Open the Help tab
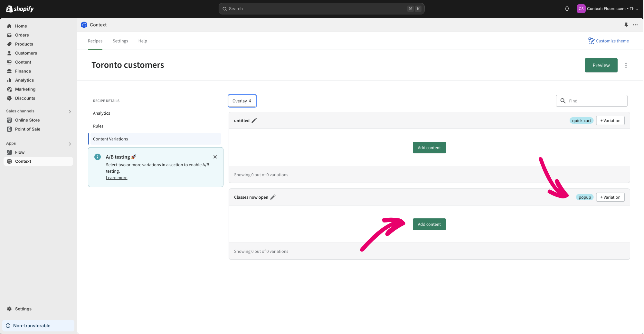The height and width of the screenshot is (334, 644). [143, 41]
